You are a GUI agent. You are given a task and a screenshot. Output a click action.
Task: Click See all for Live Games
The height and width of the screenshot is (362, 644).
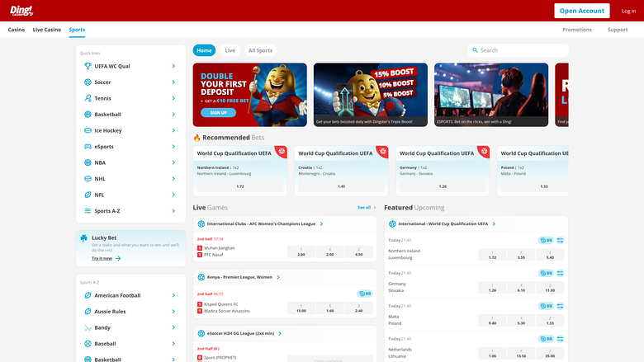367,208
